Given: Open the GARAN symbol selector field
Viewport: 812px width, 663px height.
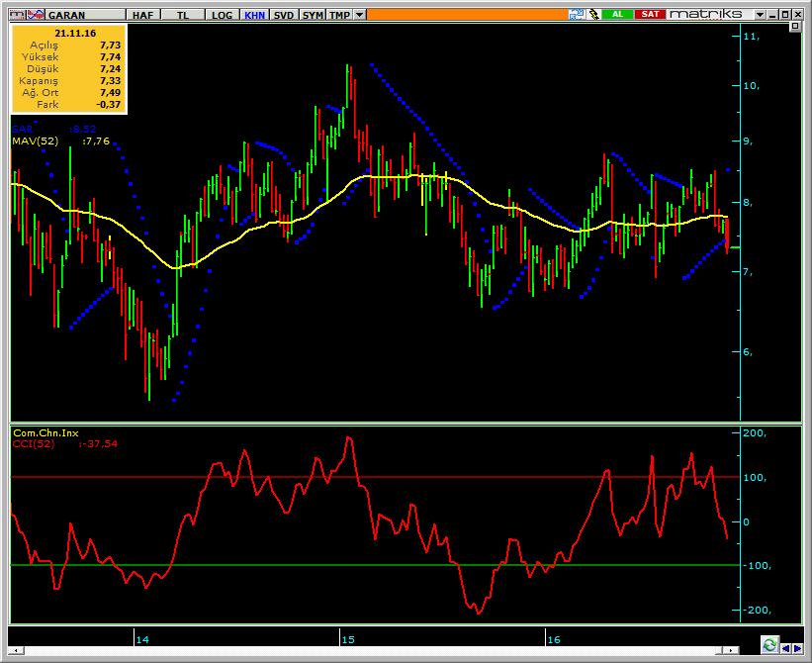Looking at the screenshot, I should coord(85,15).
